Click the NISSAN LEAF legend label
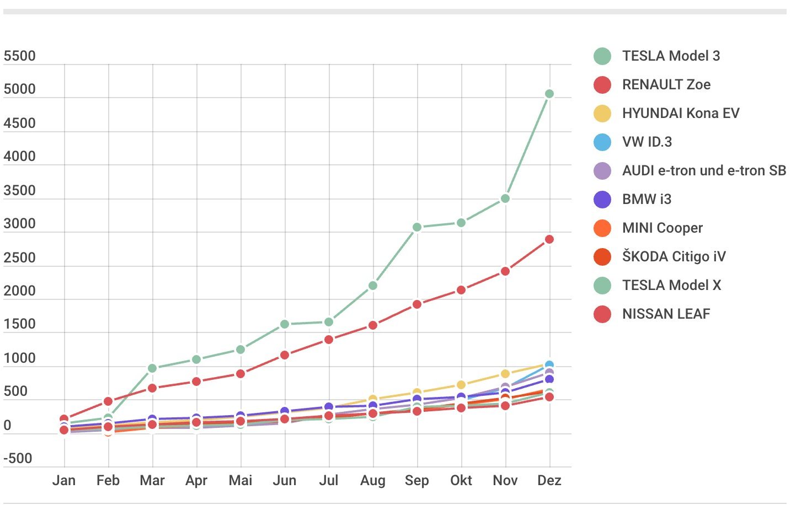The image size is (812, 505). pos(666,314)
